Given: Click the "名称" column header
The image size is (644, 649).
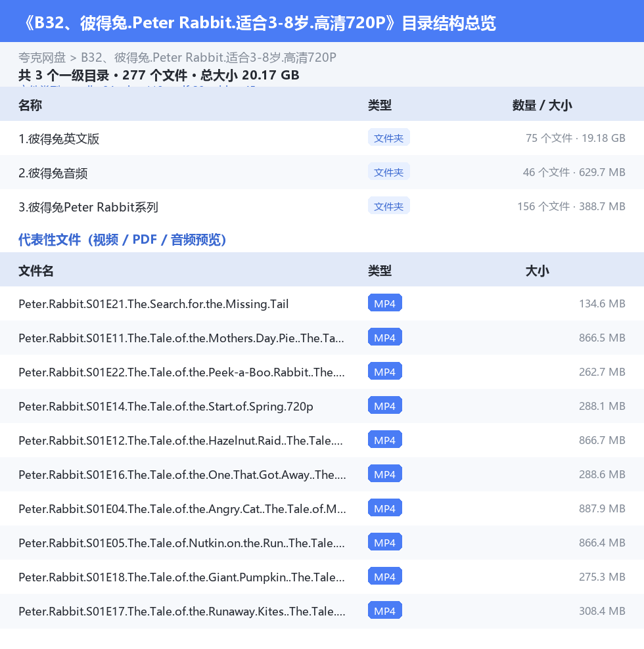Looking at the screenshot, I should (30, 105).
